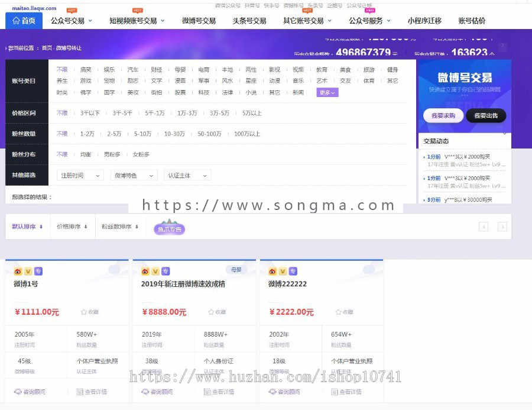Select 男粉多 fan distribution
This screenshot has width=532, height=410.
(x=112, y=154)
